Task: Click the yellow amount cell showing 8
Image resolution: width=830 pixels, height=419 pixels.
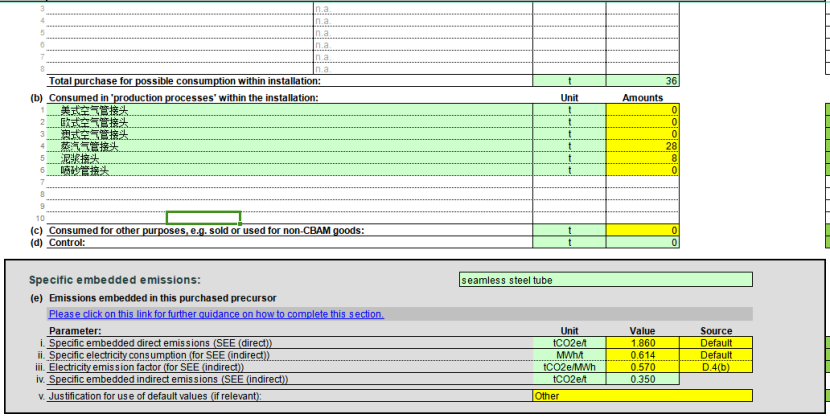Action: (643, 158)
